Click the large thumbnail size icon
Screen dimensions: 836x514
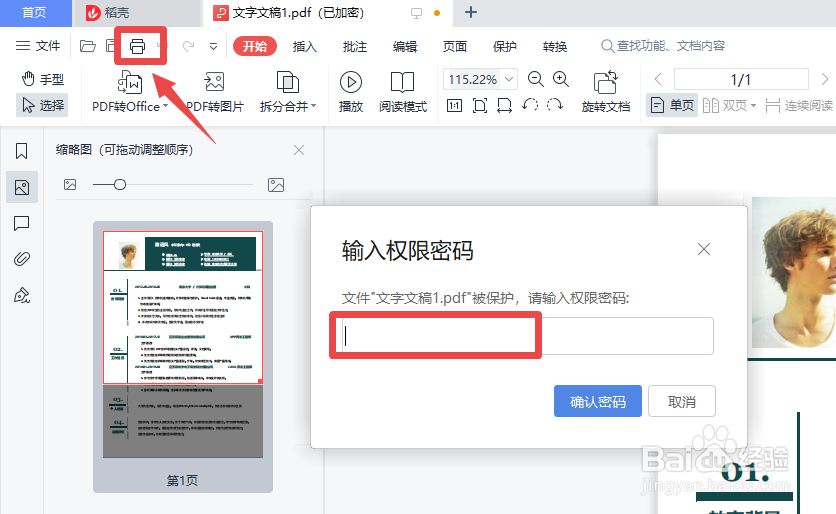pyautogui.click(x=276, y=185)
